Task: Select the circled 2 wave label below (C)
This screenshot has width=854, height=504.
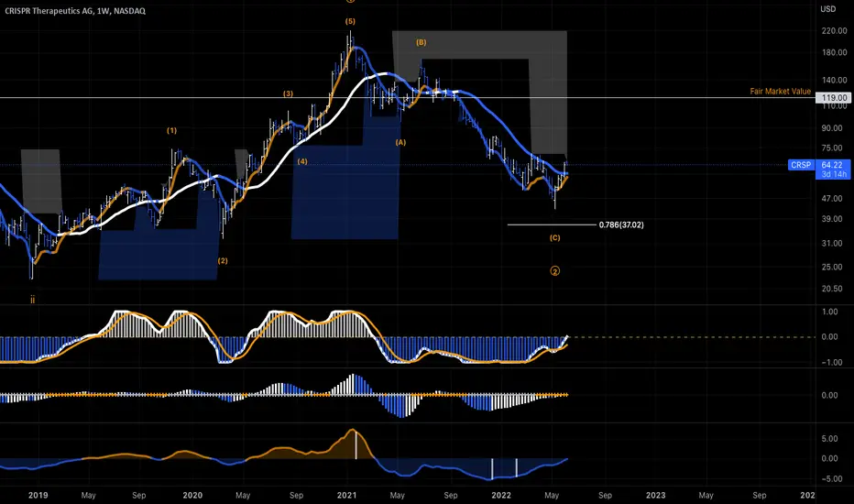Action: (x=554, y=271)
